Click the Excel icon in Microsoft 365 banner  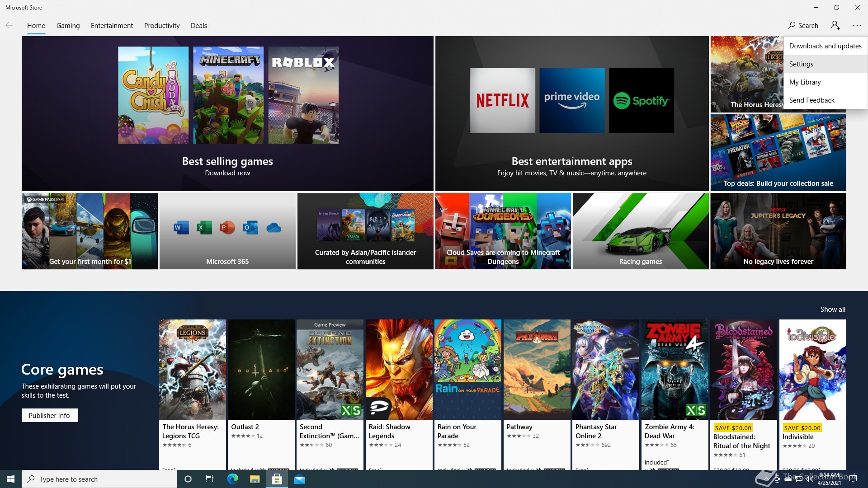coord(204,227)
